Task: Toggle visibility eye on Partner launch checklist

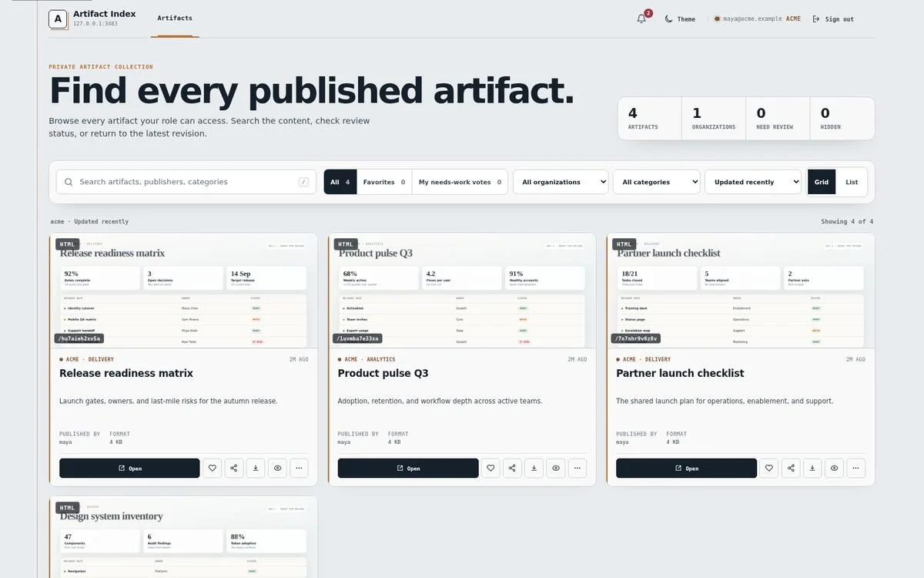Action: 834,468
